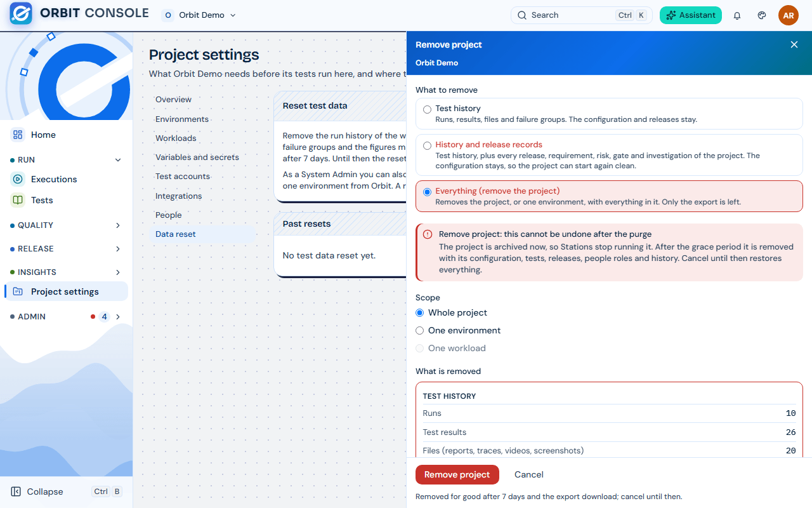Expand the ADMIN section
This screenshot has height=508, width=812.
pyautogui.click(x=66, y=316)
